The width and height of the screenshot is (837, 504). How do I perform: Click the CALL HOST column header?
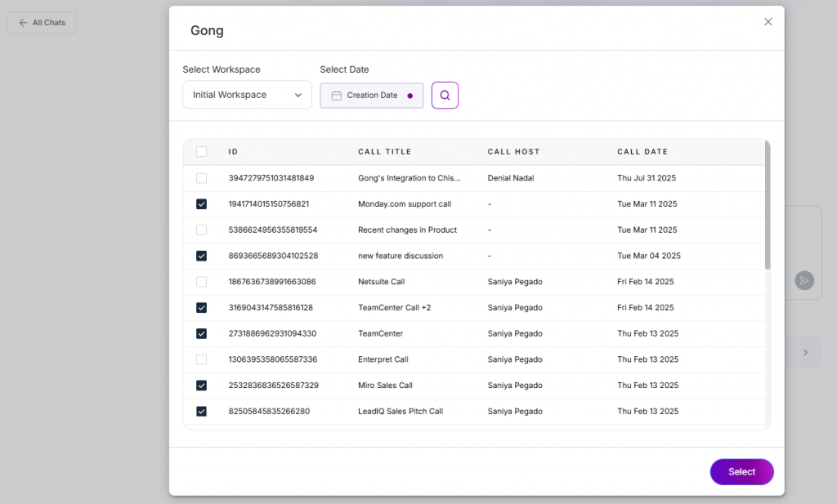pyautogui.click(x=513, y=151)
